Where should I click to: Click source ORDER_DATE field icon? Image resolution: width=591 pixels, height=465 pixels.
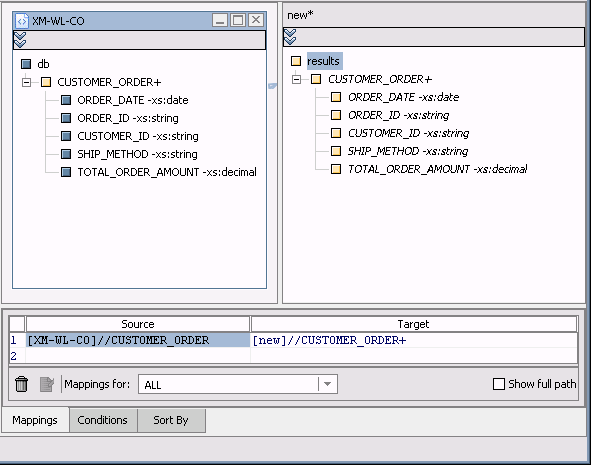tap(66, 100)
